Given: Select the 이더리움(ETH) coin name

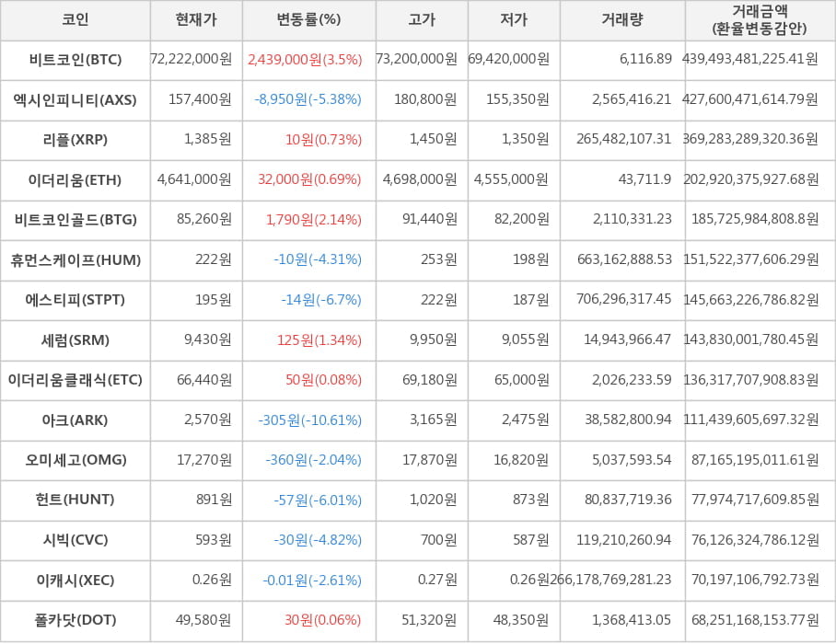Looking at the screenshot, I should (75, 180).
